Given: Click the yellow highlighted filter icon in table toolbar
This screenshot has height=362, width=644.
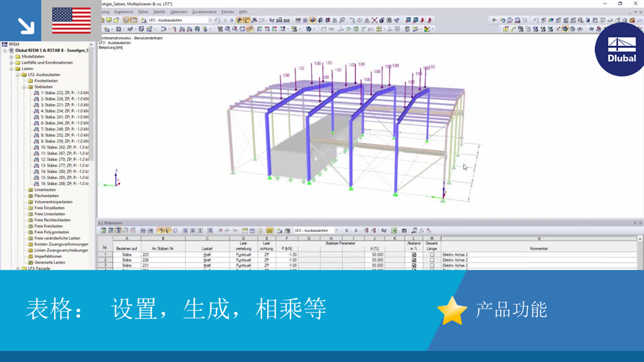Looking at the screenshot, I should pyautogui.click(x=269, y=231).
